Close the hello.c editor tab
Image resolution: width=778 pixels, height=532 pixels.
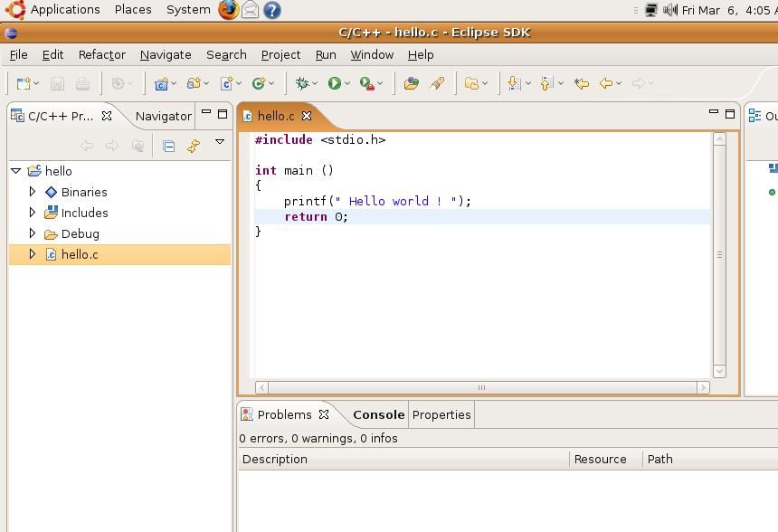307,116
